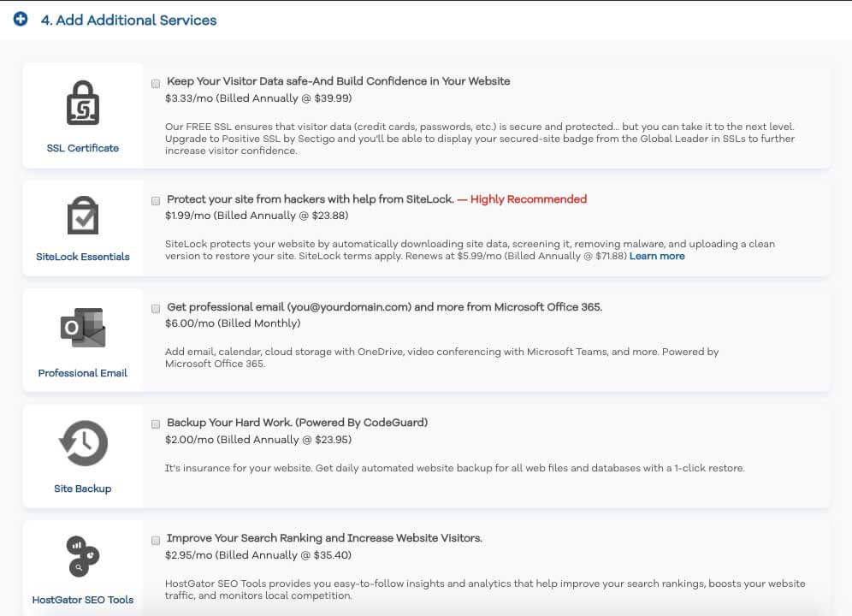Viewport: 852px width, 616px height.
Task: Open the SiteLock Learn more link
Action: coord(657,256)
